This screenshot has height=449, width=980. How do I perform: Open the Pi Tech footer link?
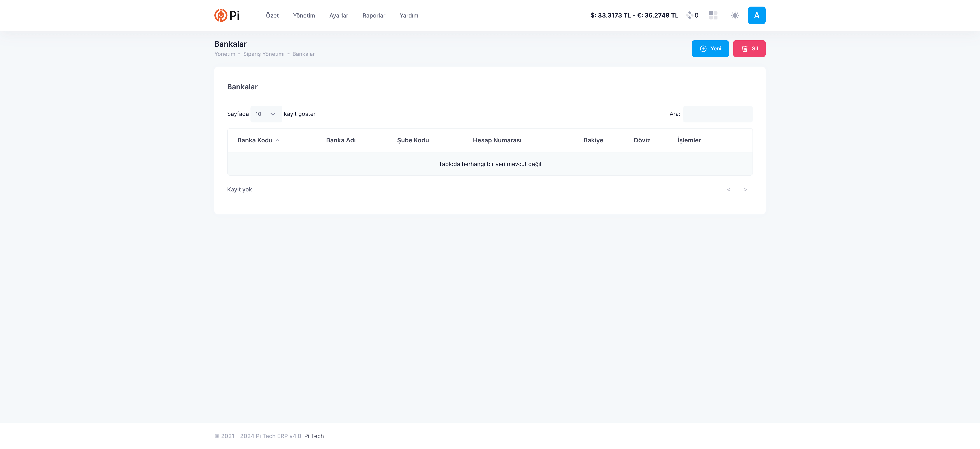313,436
